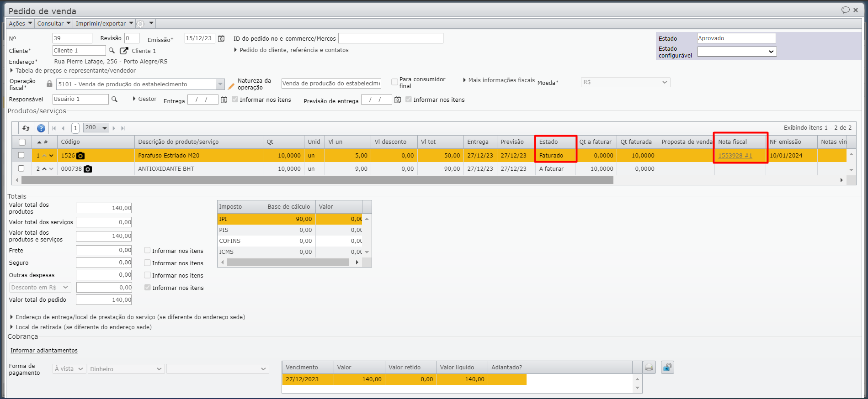Open the Desconto em R$ dropdown
This screenshot has height=399, width=868.
(x=40, y=287)
